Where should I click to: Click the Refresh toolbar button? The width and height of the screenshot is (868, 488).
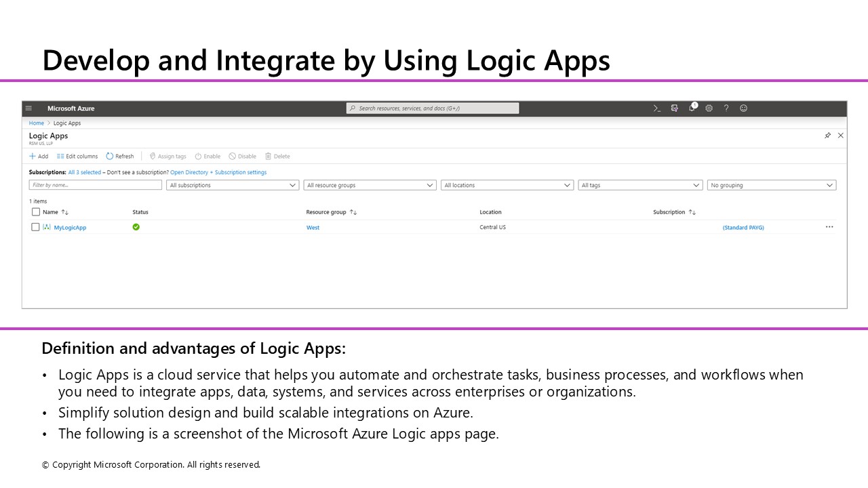point(120,157)
